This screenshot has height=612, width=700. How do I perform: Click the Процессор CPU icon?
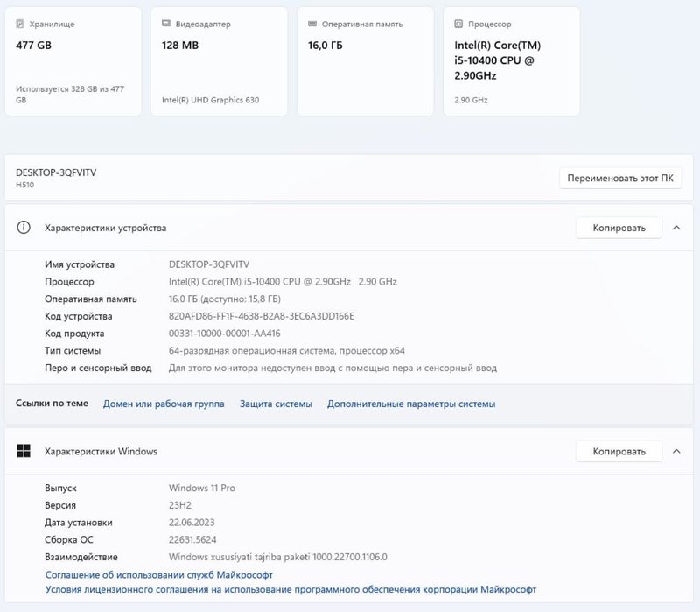click(x=458, y=24)
